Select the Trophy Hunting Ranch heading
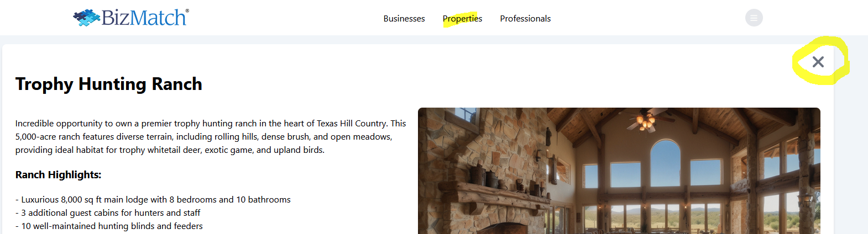Image resolution: width=868 pixels, height=234 pixels. 109,84
